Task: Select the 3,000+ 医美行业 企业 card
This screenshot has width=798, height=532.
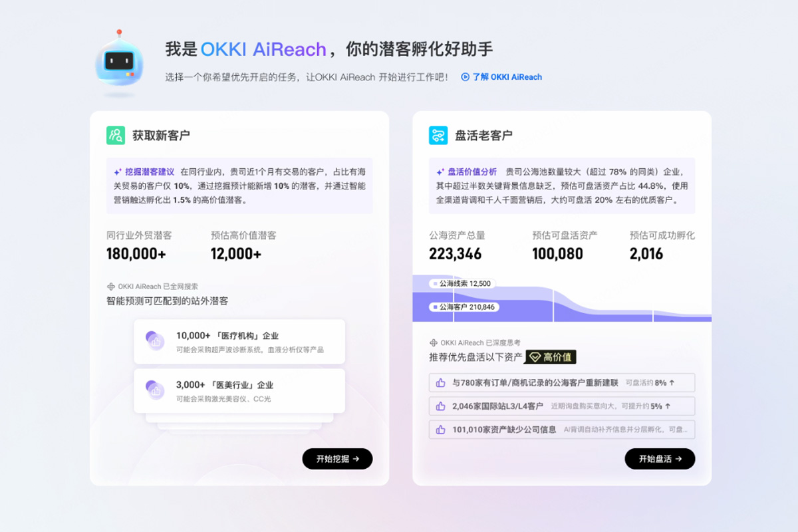Action: click(x=239, y=391)
